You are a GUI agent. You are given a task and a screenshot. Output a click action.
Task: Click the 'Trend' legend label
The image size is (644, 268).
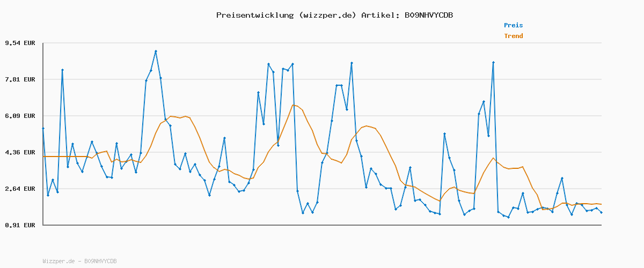point(513,36)
